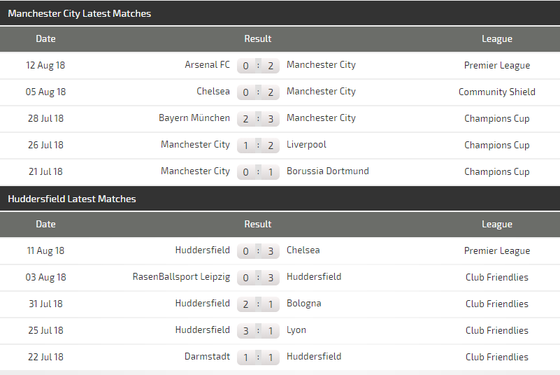Click the League column header in Manchester City table

click(497, 39)
